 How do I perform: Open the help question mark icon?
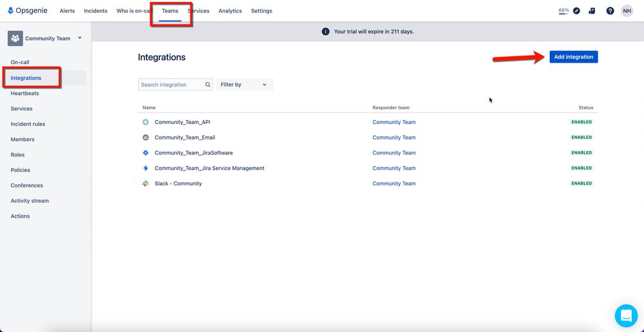pos(610,11)
